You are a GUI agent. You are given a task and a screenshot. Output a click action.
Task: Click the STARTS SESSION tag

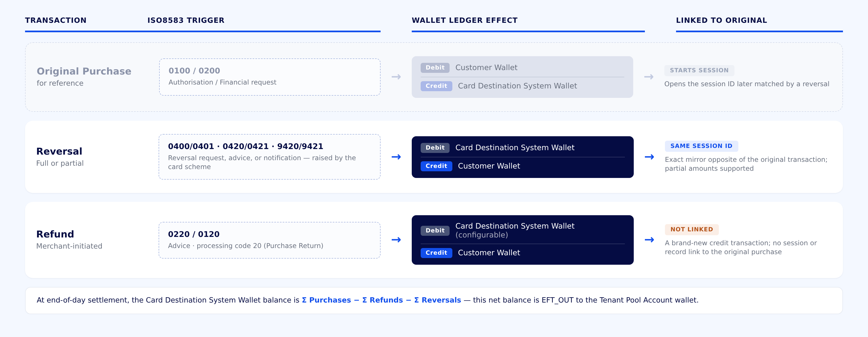click(699, 70)
